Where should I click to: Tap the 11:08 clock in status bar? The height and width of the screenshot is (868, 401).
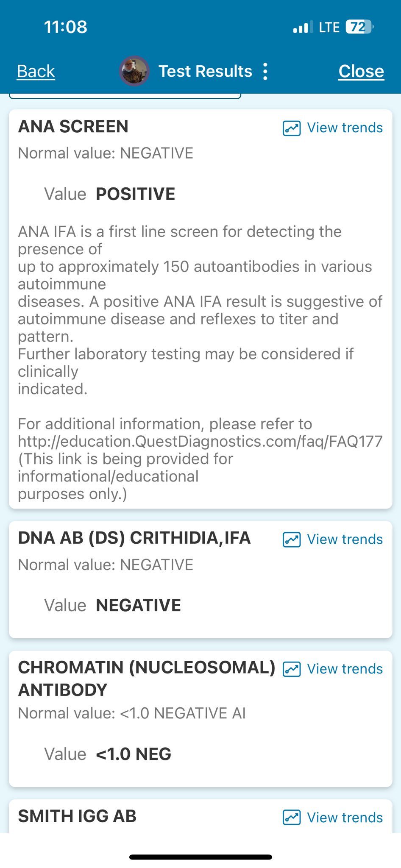click(x=66, y=27)
